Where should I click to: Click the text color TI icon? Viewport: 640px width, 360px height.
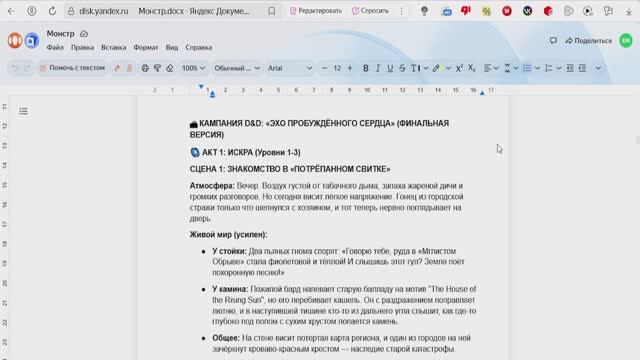click(x=416, y=68)
